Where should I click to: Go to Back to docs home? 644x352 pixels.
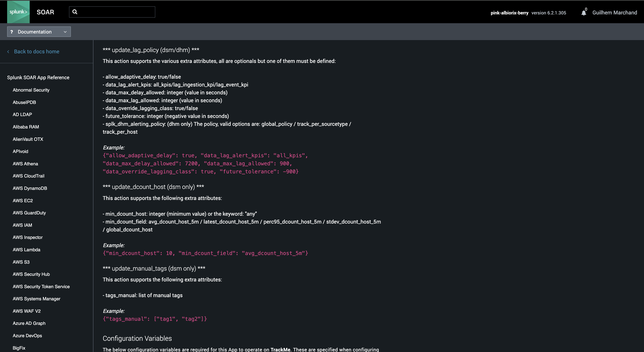pos(37,51)
